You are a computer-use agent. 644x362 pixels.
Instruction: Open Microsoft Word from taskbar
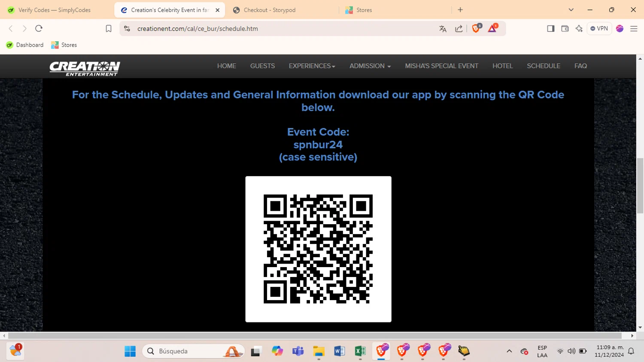(x=339, y=351)
